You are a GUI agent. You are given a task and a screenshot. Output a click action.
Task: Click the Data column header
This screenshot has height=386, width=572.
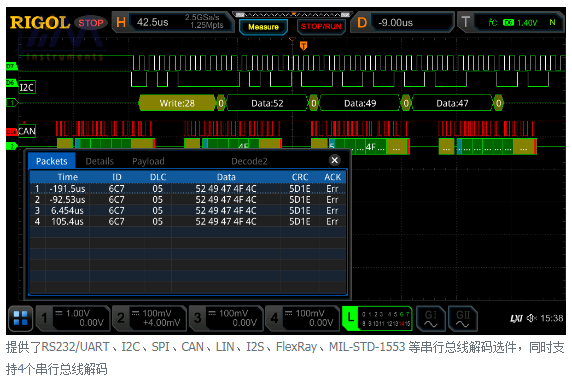[x=226, y=177]
